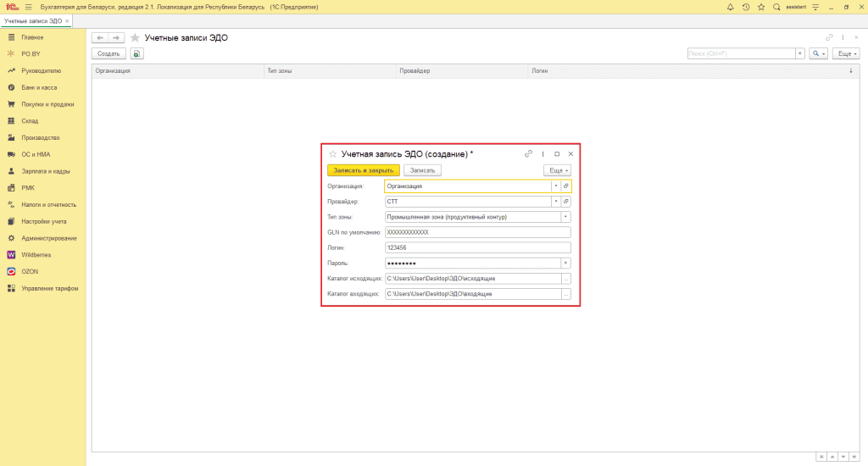Viewport: 868px width, 466px height.
Task: Expand the search options dropdown in the list toolbar
Action: point(818,53)
